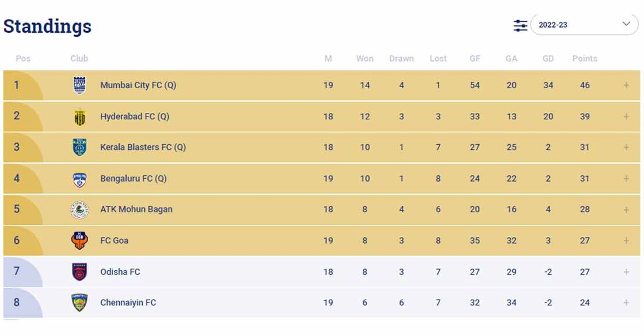Image resolution: width=644 pixels, height=336 pixels.
Task: Click the Kerala Blasters FC logo
Action: [79, 147]
